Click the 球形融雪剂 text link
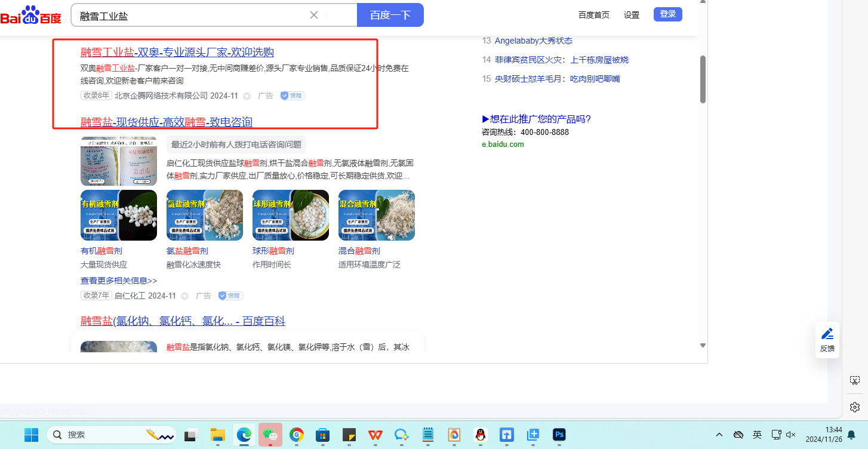 [x=273, y=251]
